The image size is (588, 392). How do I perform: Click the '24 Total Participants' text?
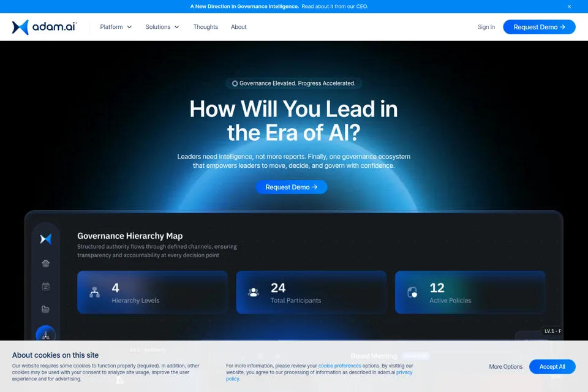(296, 293)
